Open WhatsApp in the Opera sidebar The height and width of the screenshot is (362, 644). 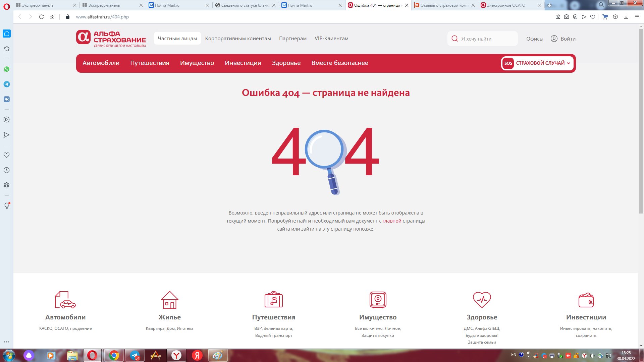[7, 69]
